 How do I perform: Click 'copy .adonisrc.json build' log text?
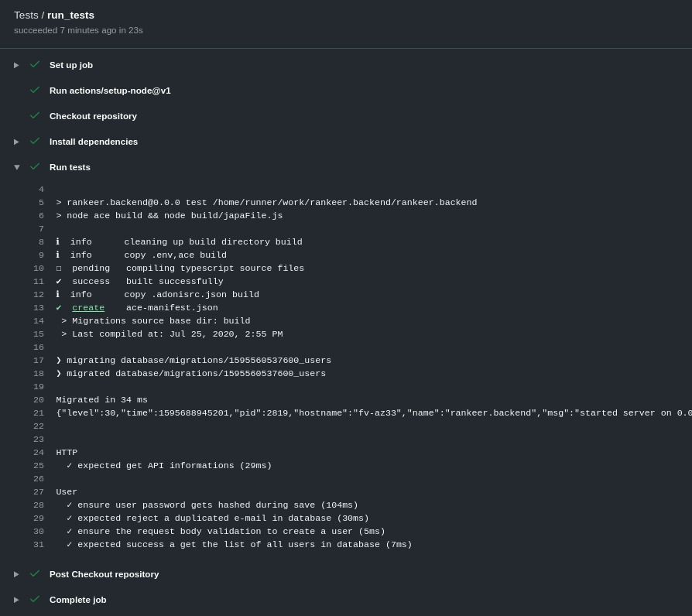coord(191,294)
